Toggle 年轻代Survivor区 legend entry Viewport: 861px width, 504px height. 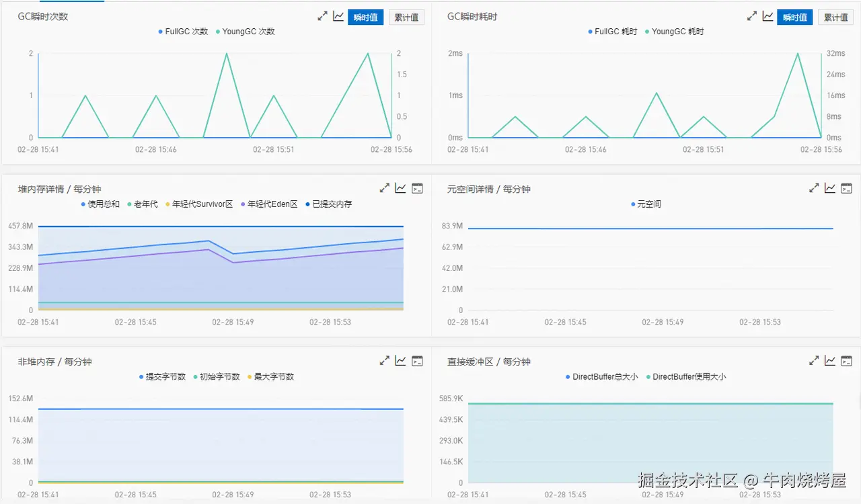pyautogui.click(x=198, y=204)
